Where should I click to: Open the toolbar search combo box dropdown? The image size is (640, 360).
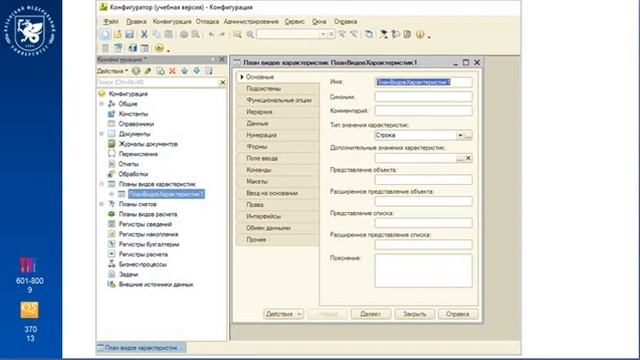point(323,34)
